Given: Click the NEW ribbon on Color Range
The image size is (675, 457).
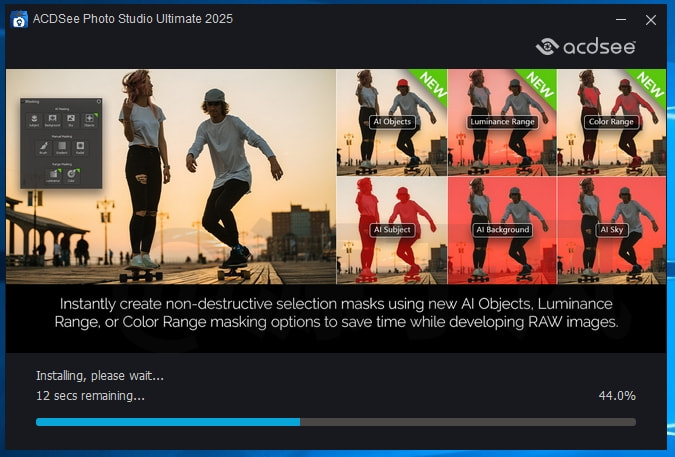Looking at the screenshot, I should coord(649,84).
